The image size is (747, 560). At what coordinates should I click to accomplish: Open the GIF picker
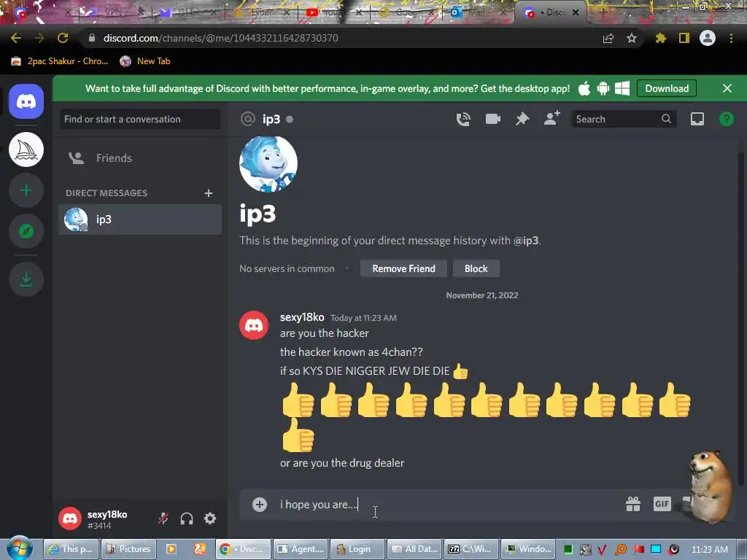coord(662,504)
